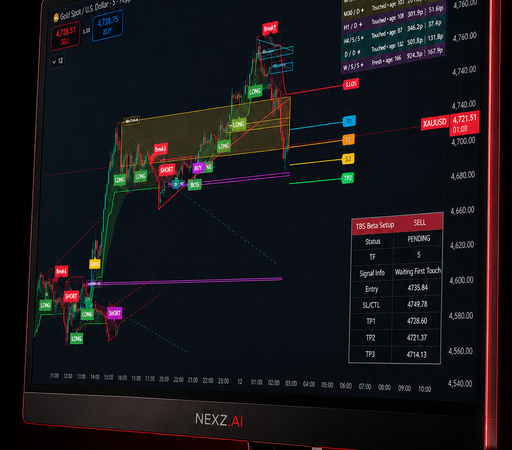Click the TP3 value 4714.13
Screen dimensions: 512x450
pos(416,354)
